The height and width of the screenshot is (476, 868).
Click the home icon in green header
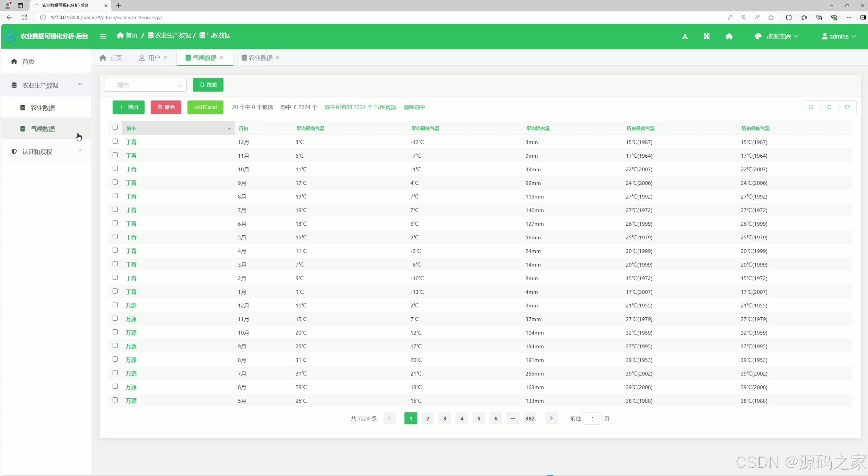click(x=729, y=36)
